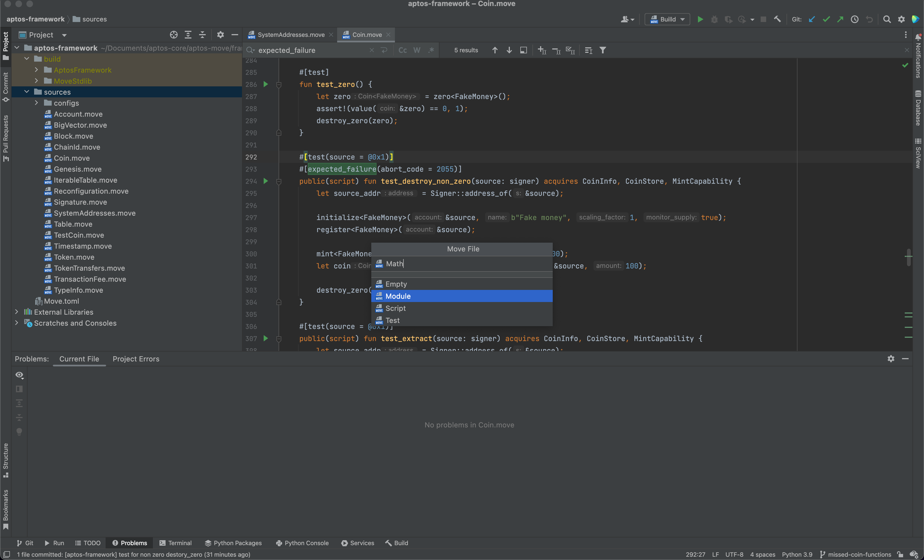Run the Build configuration

click(700, 19)
